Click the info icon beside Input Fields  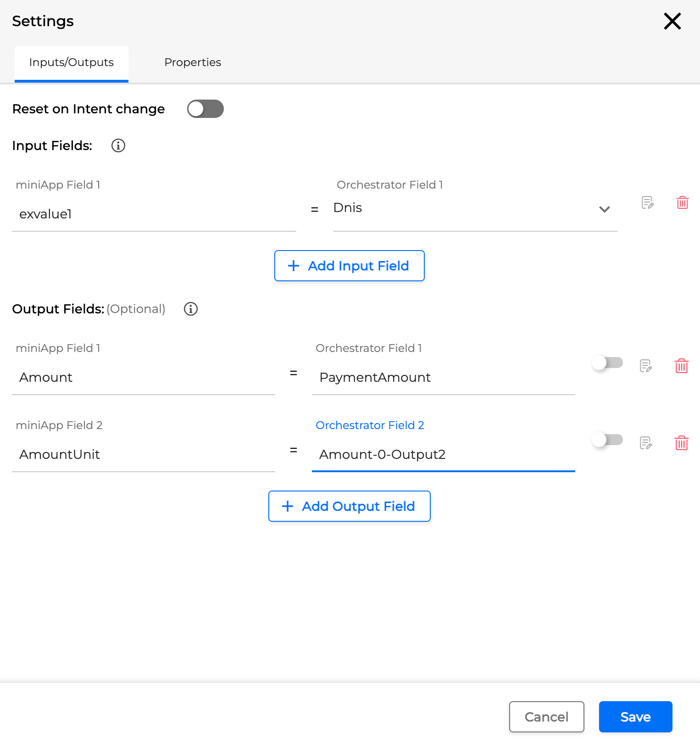(118, 145)
